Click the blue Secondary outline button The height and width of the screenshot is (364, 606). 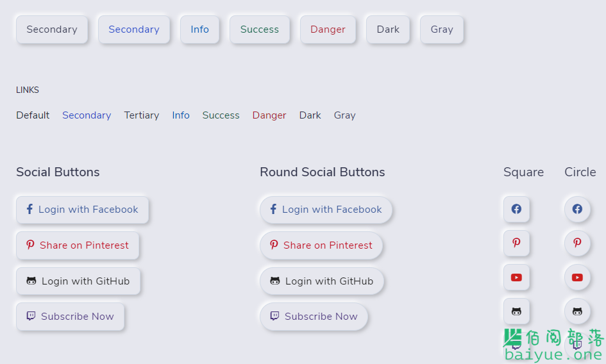click(x=134, y=29)
